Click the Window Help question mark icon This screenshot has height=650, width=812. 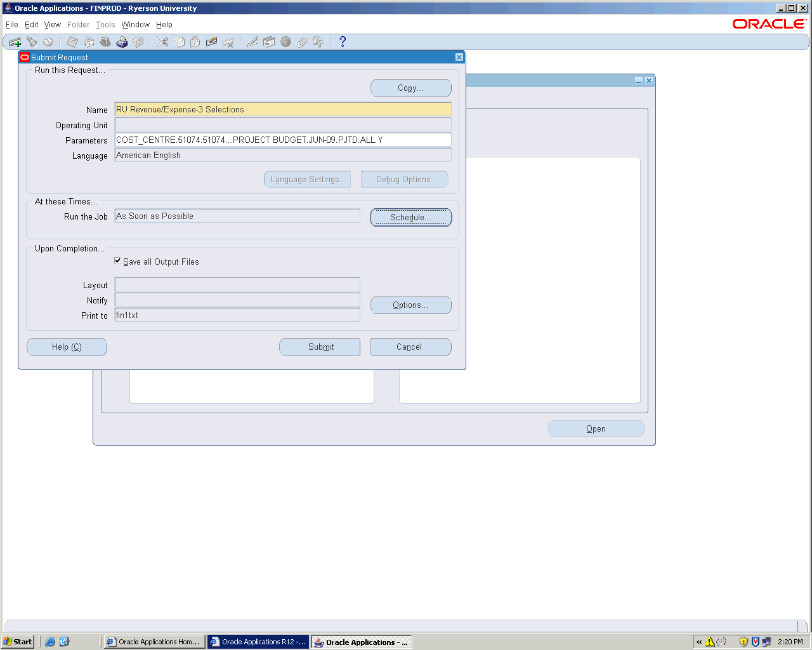tap(343, 42)
